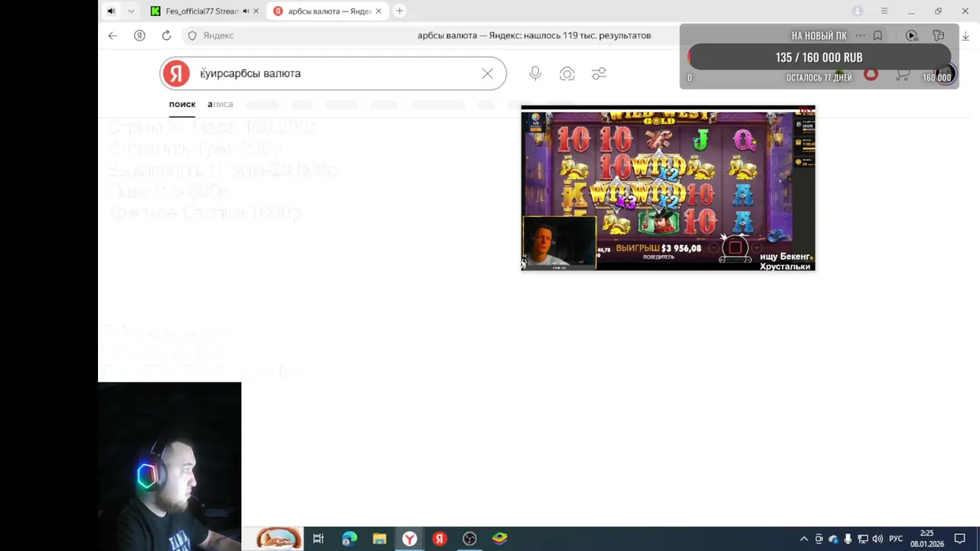The image size is (980, 551).
Task: Click the Wild West Gold video thumbnail
Action: tap(668, 187)
